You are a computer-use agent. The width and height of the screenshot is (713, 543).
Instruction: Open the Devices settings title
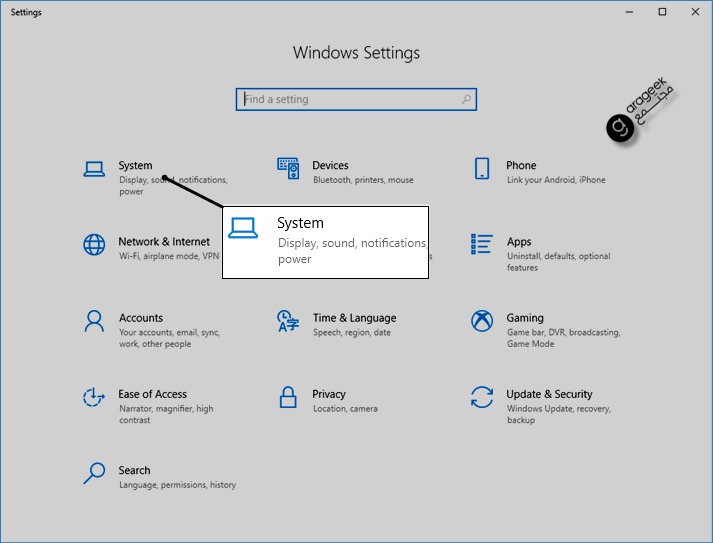coord(330,165)
